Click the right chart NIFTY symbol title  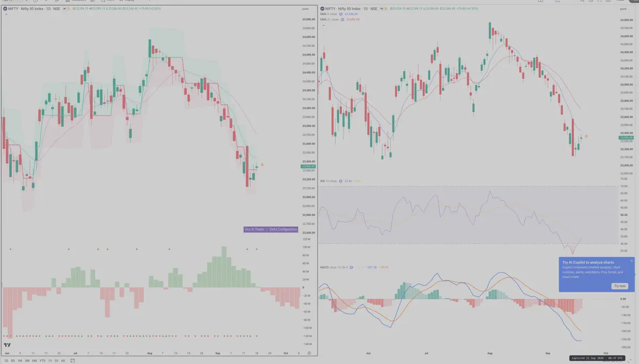[351, 9]
